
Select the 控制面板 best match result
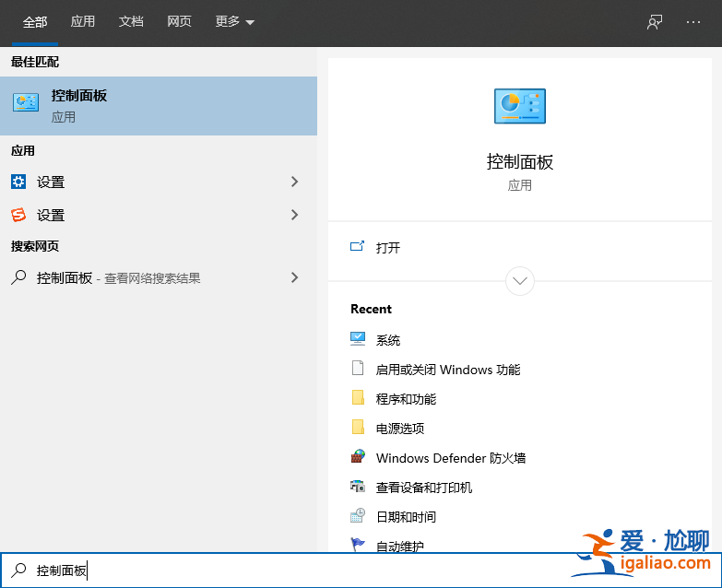[x=159, y=106]
